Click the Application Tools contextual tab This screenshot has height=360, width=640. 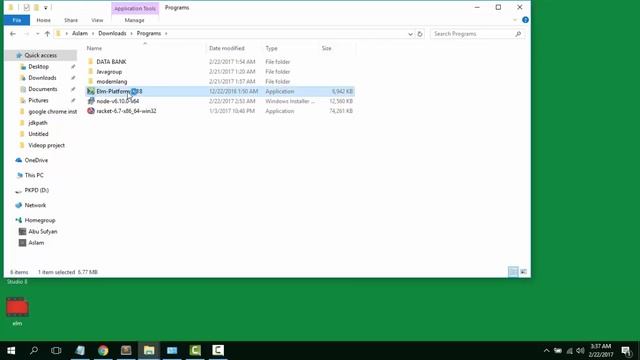coord(135,8)
